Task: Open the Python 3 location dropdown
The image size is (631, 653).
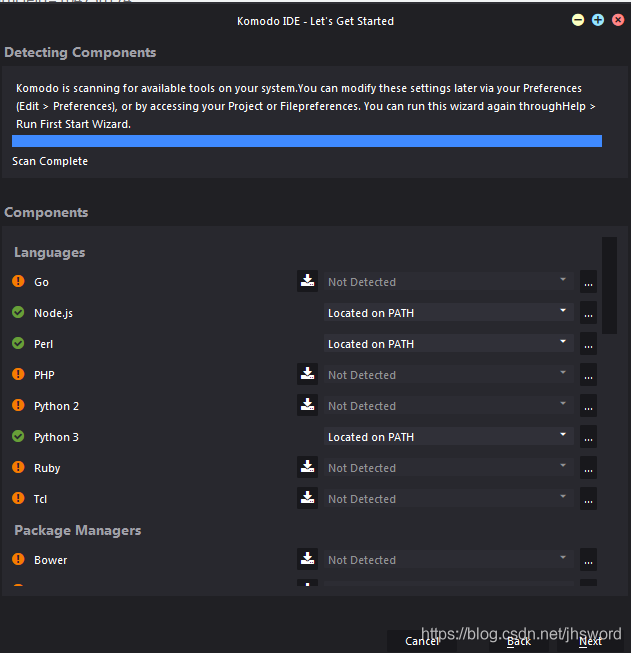Action: [448, 436]
